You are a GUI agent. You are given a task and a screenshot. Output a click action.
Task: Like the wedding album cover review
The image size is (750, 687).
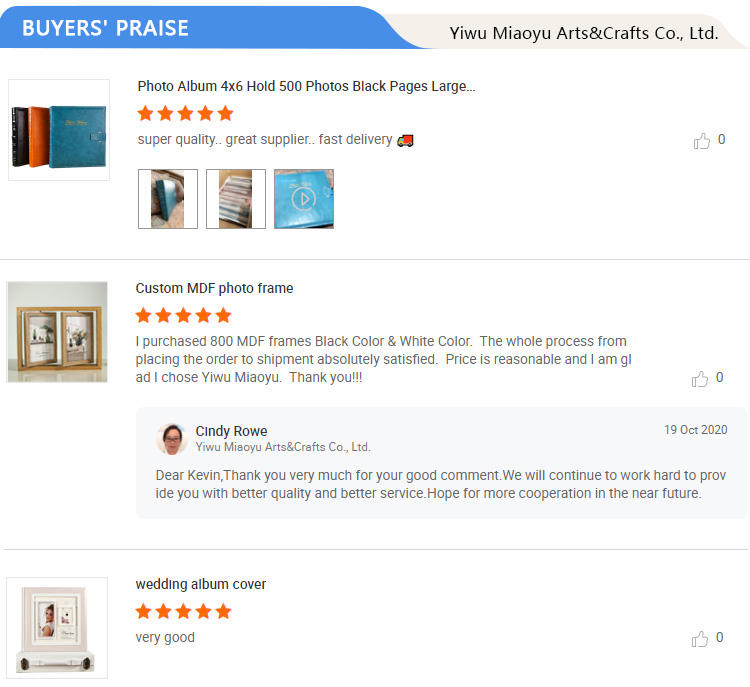click(700, 639)
